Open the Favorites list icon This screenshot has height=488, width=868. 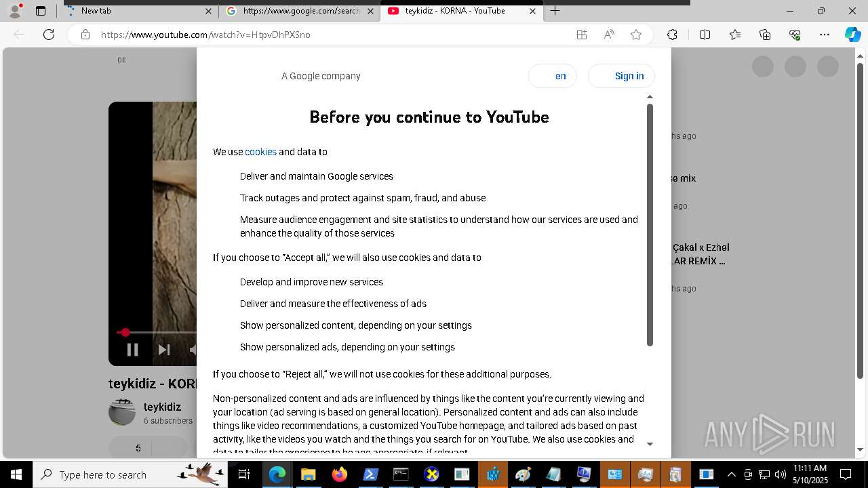click(735, 35)
